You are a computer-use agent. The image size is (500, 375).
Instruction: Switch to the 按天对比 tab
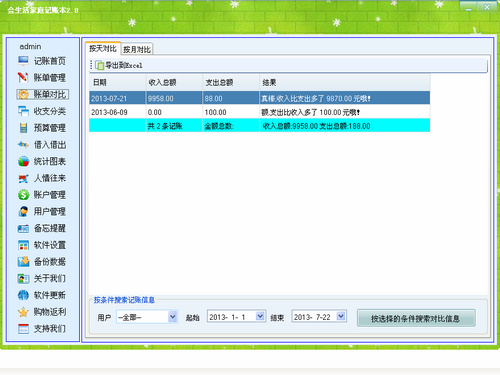pyautogui.click(x=103, y=49)
